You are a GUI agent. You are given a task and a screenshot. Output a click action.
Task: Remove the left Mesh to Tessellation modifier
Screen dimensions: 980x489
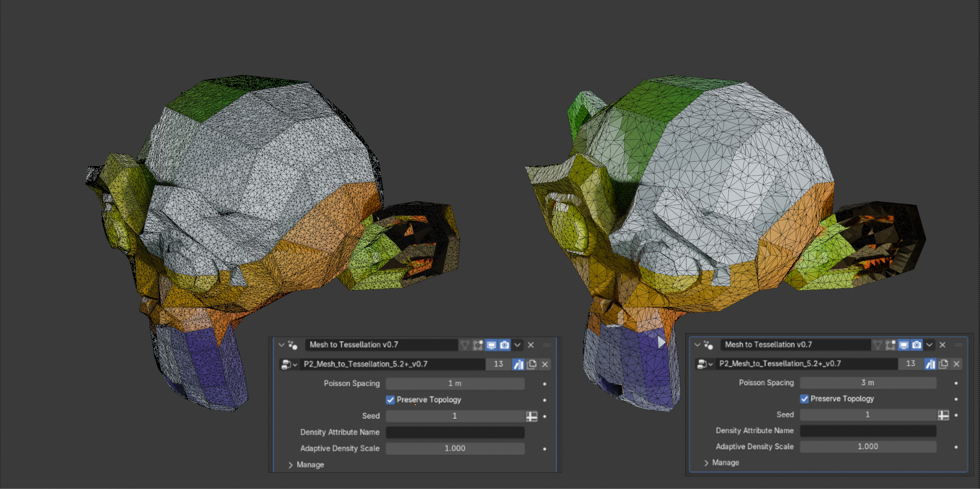pos(531,345)
